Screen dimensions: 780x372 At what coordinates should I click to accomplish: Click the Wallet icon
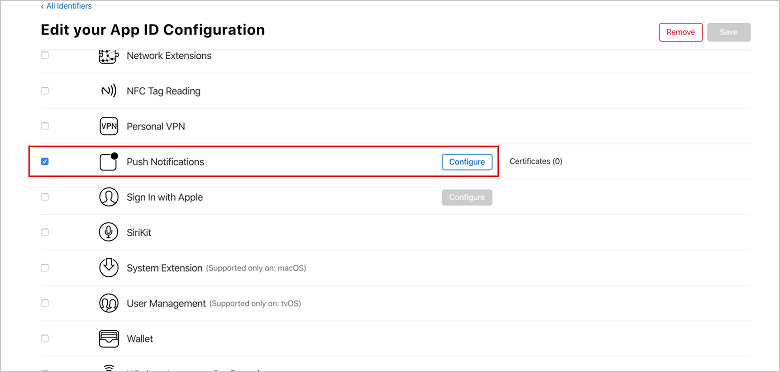tap(108, 339)
